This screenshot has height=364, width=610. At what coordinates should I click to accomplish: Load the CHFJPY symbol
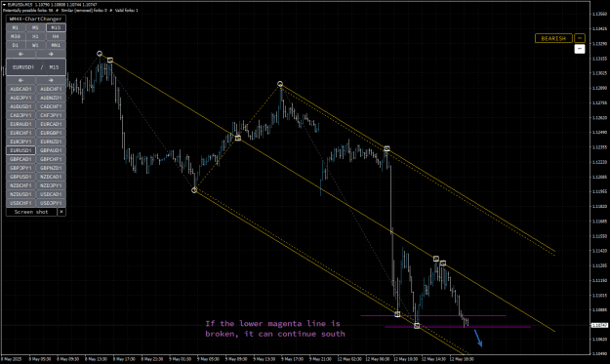point(51,115)
